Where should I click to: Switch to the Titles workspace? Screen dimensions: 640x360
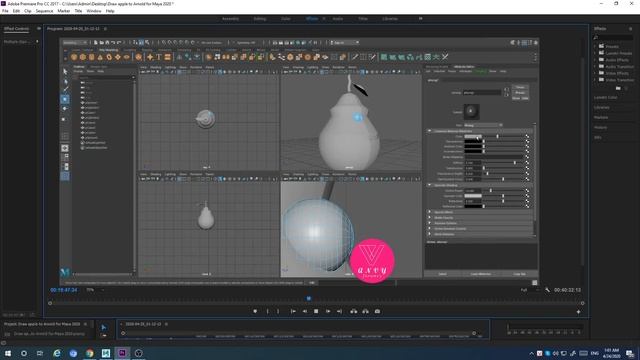[363, 19]
